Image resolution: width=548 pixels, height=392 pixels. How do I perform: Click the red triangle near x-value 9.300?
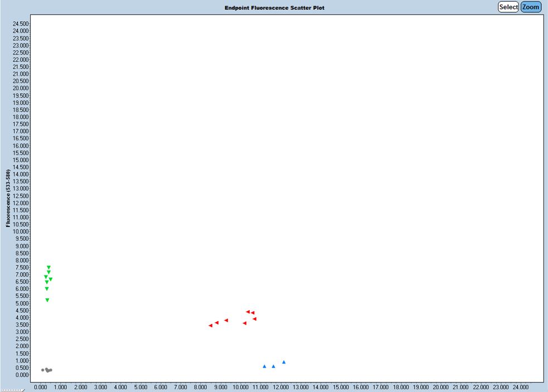[226, 320]
